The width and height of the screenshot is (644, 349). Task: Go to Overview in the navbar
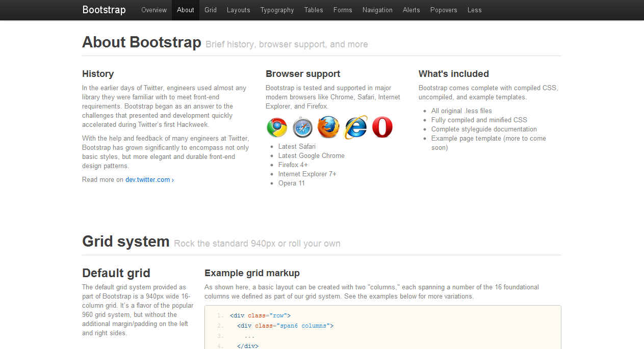point(154,10)
